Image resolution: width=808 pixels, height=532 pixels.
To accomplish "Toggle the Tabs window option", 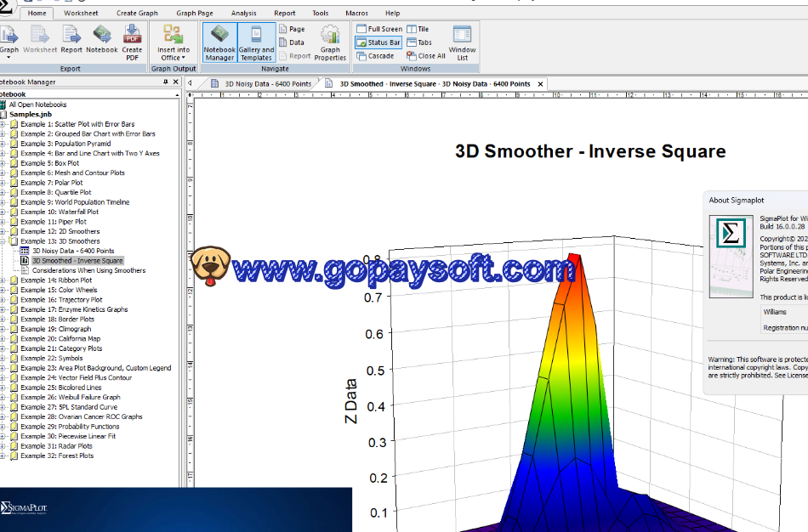I will click(419, 42).
